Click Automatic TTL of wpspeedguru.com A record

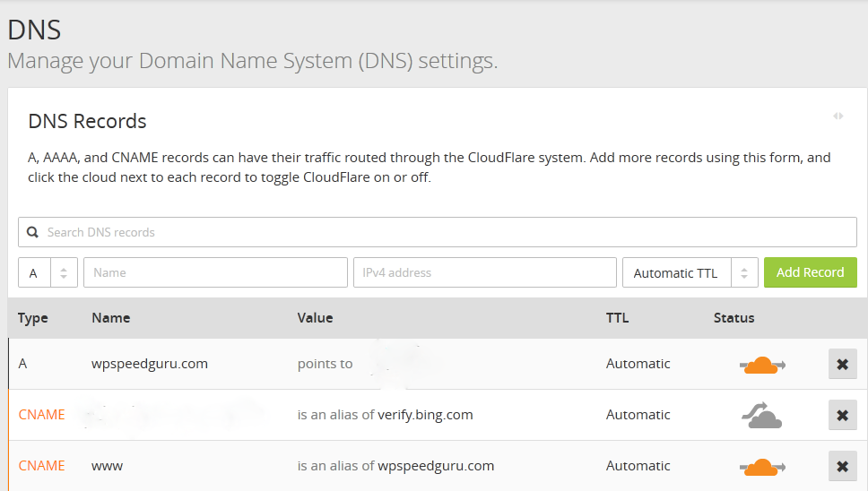[638, 364]
